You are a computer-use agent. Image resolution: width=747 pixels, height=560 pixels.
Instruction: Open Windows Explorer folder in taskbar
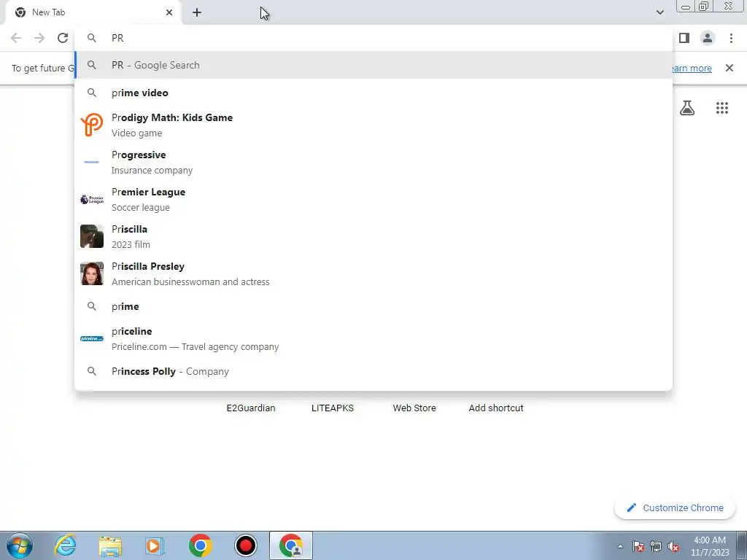coord(110,546)
